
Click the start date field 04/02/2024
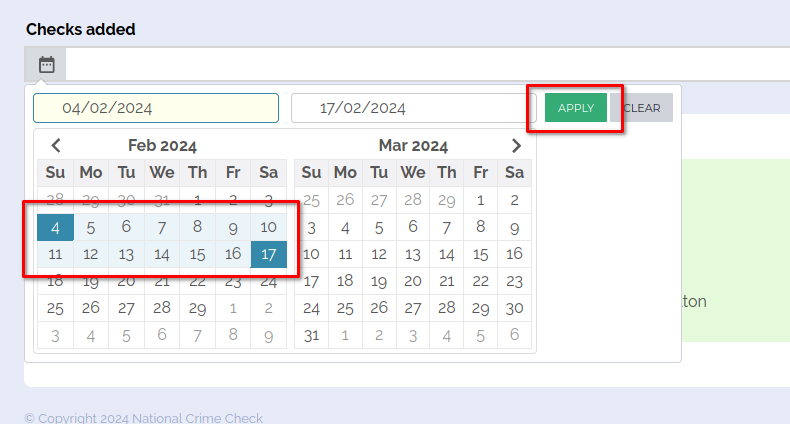click(156, 108)
